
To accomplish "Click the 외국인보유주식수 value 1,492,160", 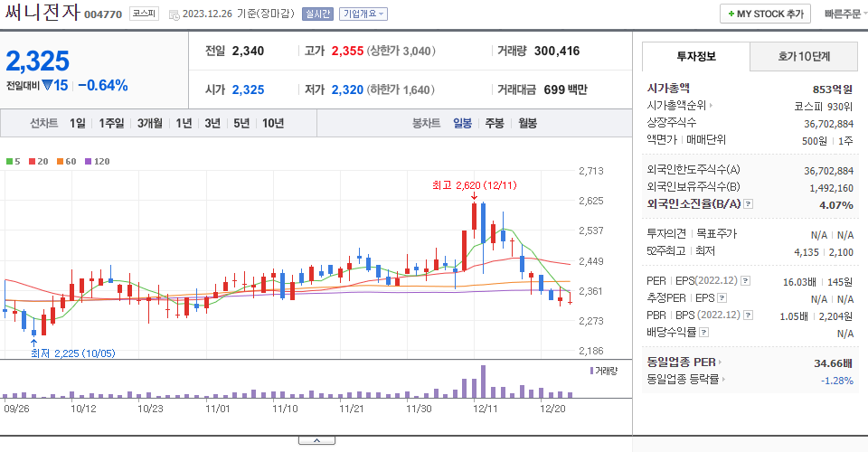I will click(x=832, y=188).
